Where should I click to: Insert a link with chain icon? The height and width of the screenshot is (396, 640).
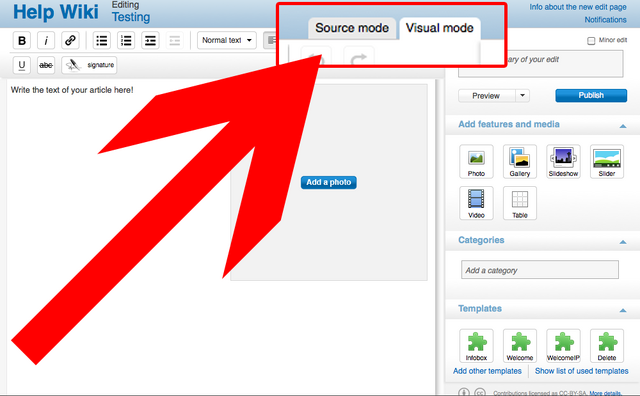(70, 40)
